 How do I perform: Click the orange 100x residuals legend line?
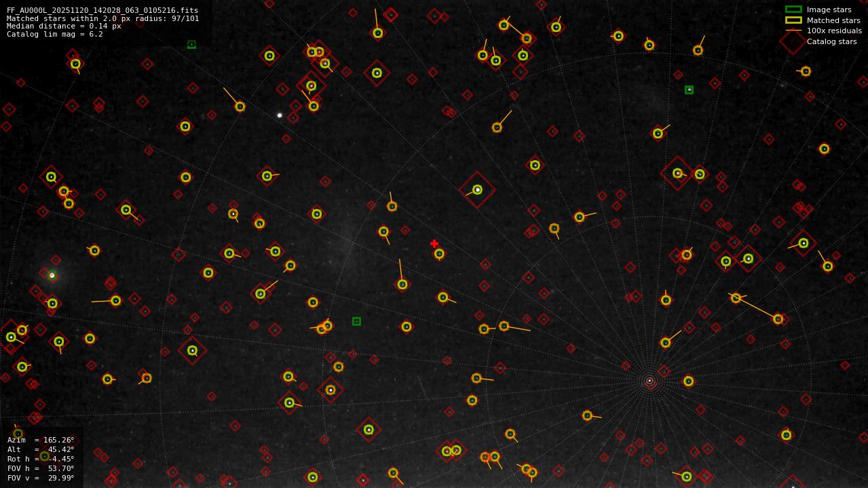pos(793,31)
